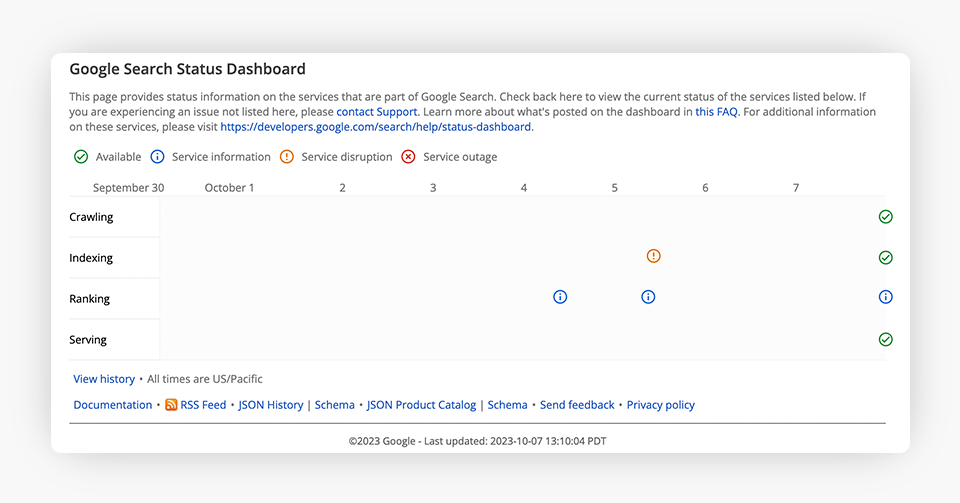Image resolution: width=960 pixels, height=503 pixels.
Task: Click Schema link next to JSON History
Action: pos(334,405)
